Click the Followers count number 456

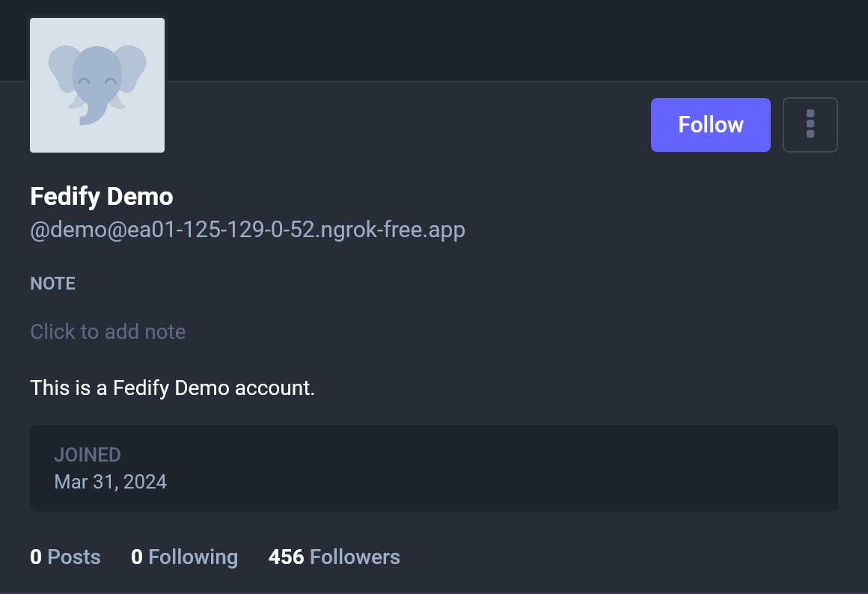coord(286,557)
